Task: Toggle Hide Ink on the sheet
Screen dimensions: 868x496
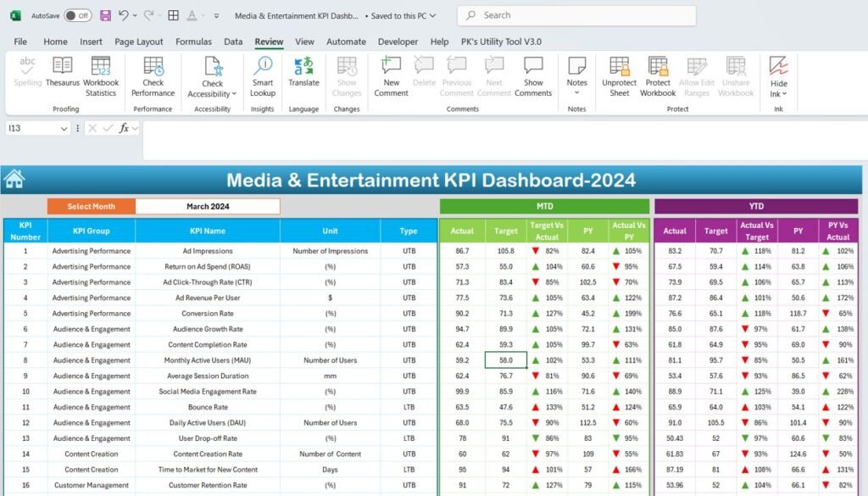Action: (777, 75)
